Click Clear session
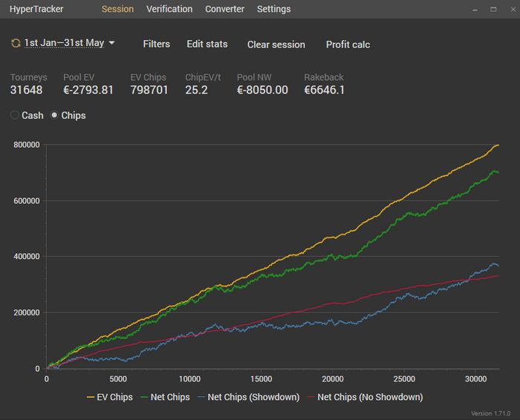Image resolution: width=520 pixels, height=420 pixels. (276, 45)
